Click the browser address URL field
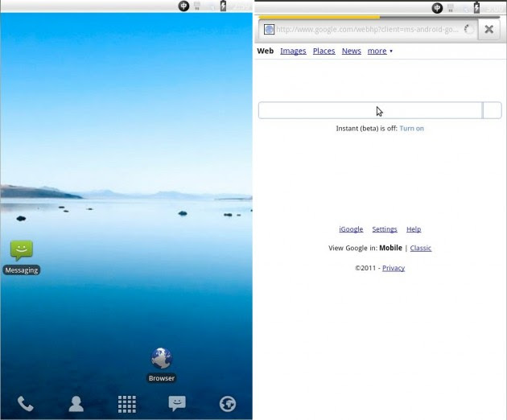 pos(367,30)
